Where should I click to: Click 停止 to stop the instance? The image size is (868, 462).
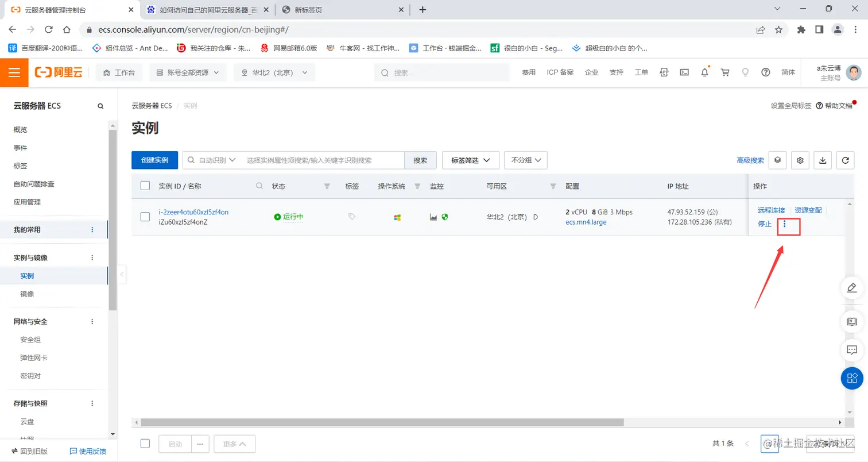(x=765, y=224)
